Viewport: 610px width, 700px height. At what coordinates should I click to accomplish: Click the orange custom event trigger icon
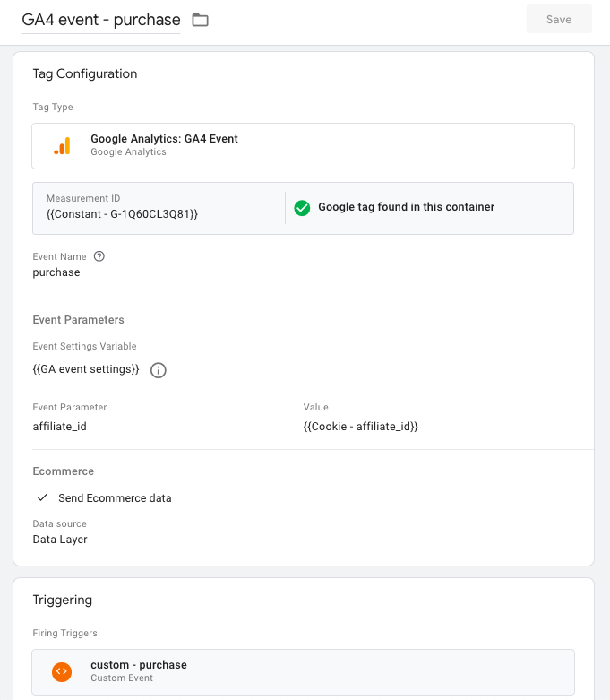click(x=62, y=671)
